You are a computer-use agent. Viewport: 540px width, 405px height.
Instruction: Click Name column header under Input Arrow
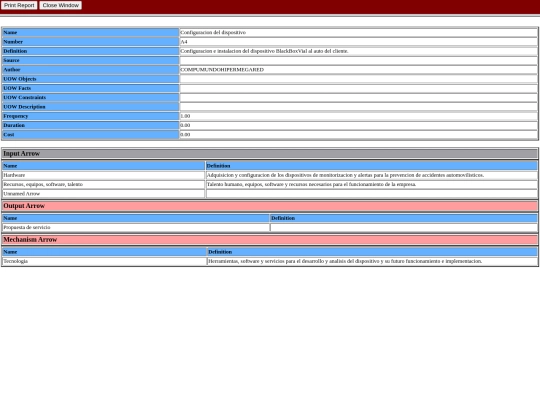(103, 166)
